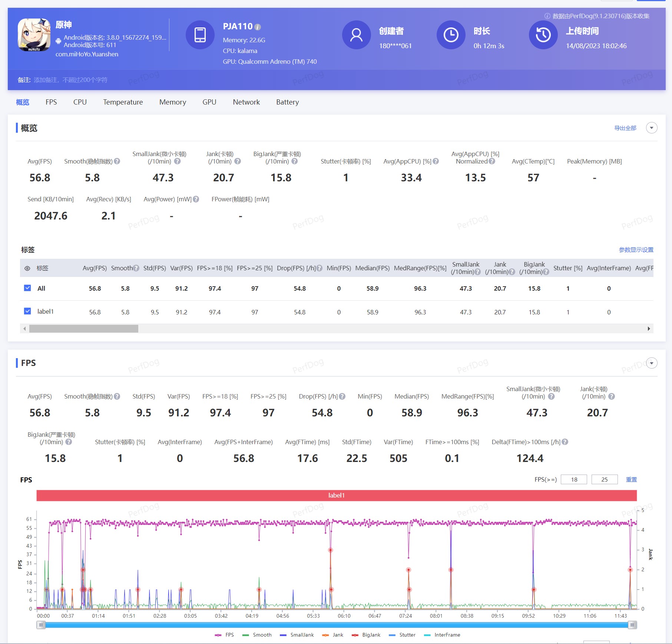Image resolution: width=672 pixels, height=644 pixels.
Task: Toggle BigJank series in chart legend
Action: click(366, 635)
